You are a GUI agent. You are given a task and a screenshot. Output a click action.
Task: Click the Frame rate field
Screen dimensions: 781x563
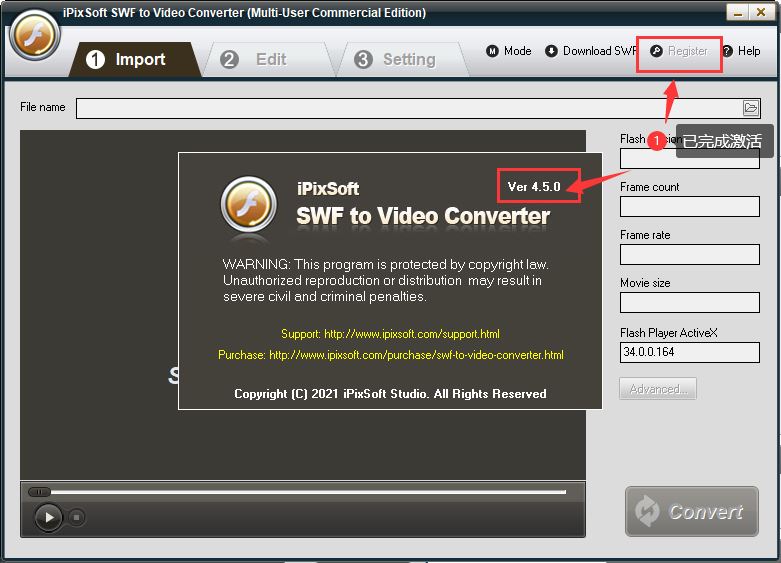690,254
